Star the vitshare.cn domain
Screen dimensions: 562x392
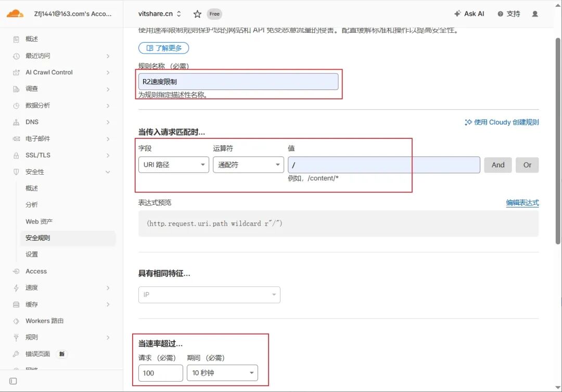tap(197, 14)
